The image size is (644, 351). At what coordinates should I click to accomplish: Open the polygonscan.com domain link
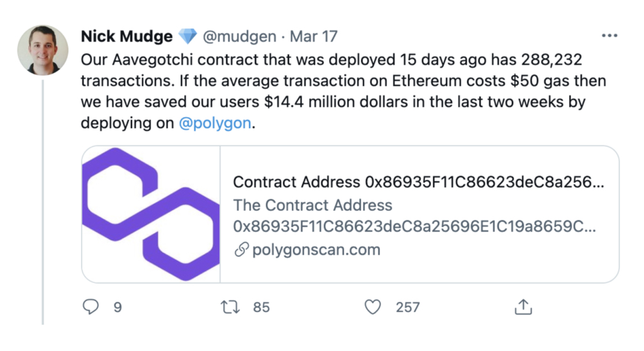(316, 250)
